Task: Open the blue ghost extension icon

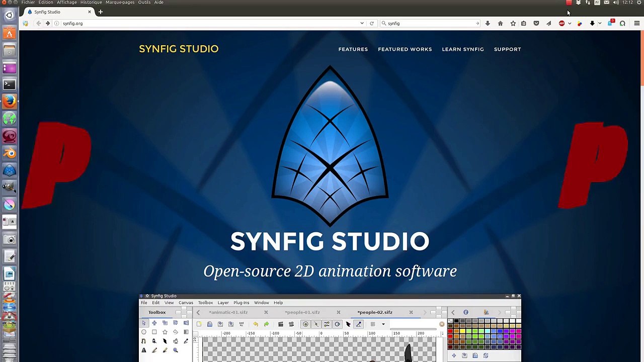Action: pos(610,23)
